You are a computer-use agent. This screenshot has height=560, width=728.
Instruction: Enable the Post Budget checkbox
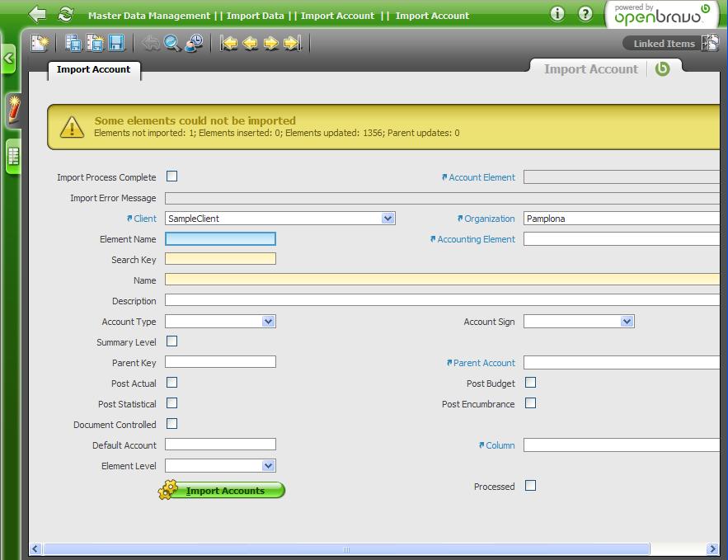point(530,383)
